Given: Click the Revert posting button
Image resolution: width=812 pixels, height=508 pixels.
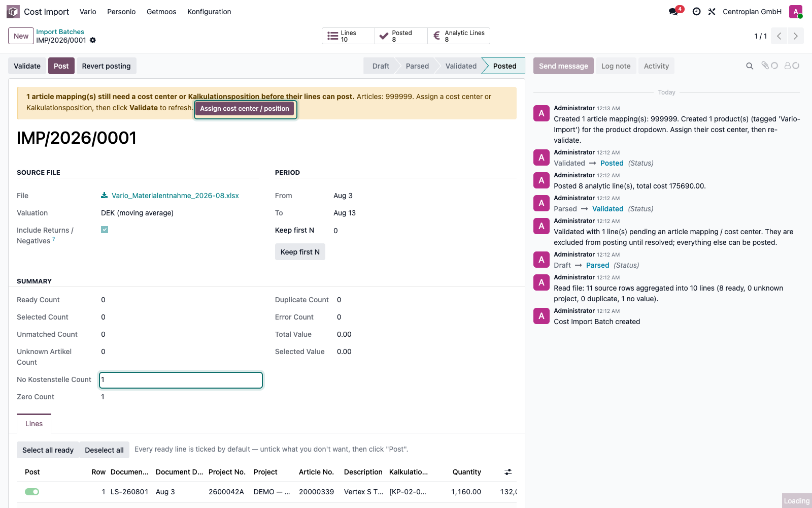Looking at the screenshot, I should pos(107,66).
